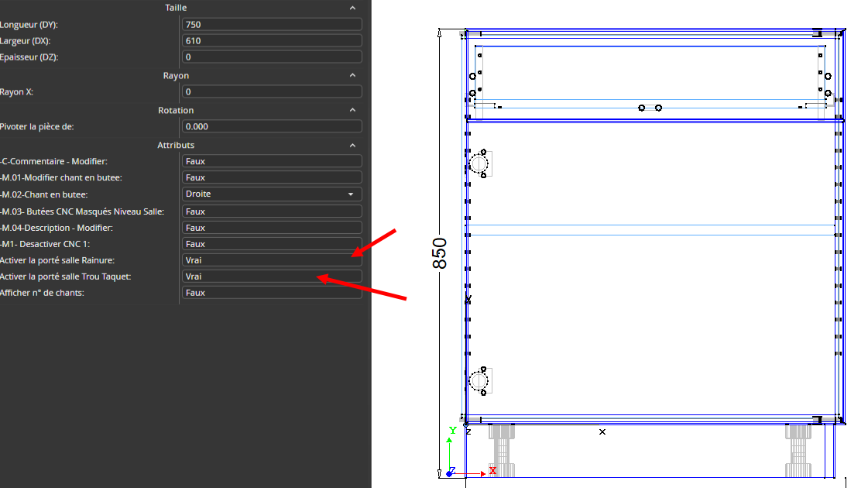The image size is (868, 488).
Task: Toggle the 'Activer la porté salle Rainure' value
Action: (x=272, y=260)
